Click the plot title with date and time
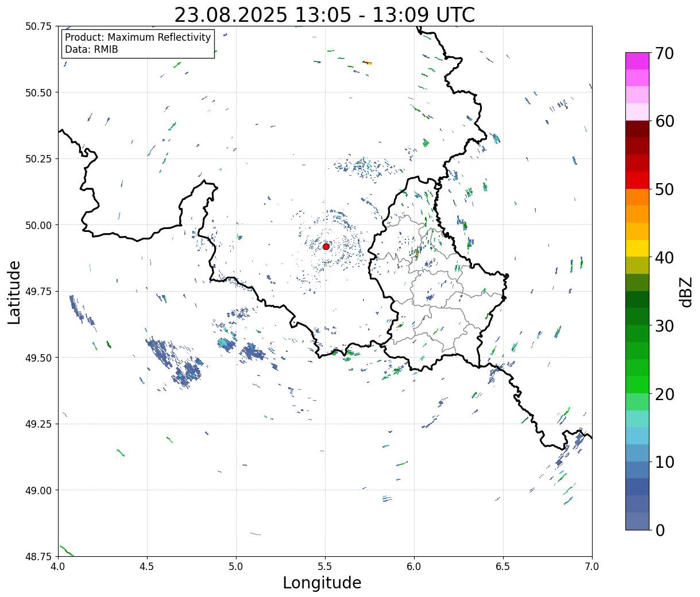700x597 pixels. pos(324,14)
